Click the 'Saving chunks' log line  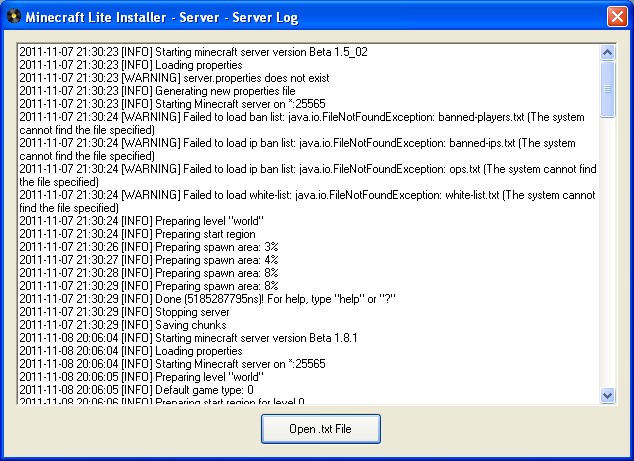click(123, 325)
